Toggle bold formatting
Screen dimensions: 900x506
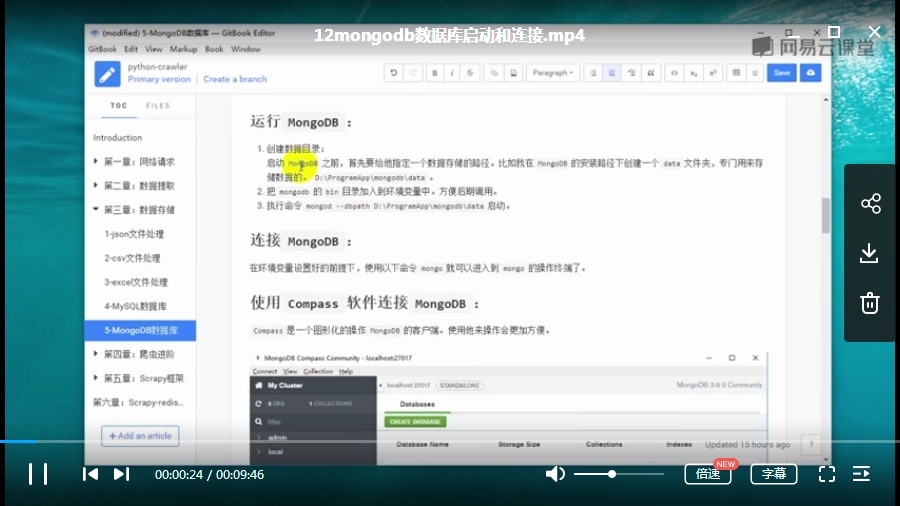point(435,73)
